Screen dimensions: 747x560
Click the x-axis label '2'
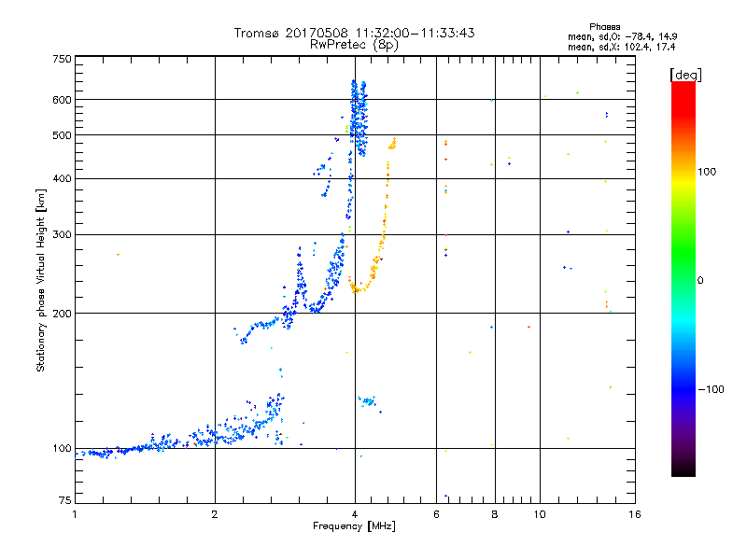(x=215, y=514)
